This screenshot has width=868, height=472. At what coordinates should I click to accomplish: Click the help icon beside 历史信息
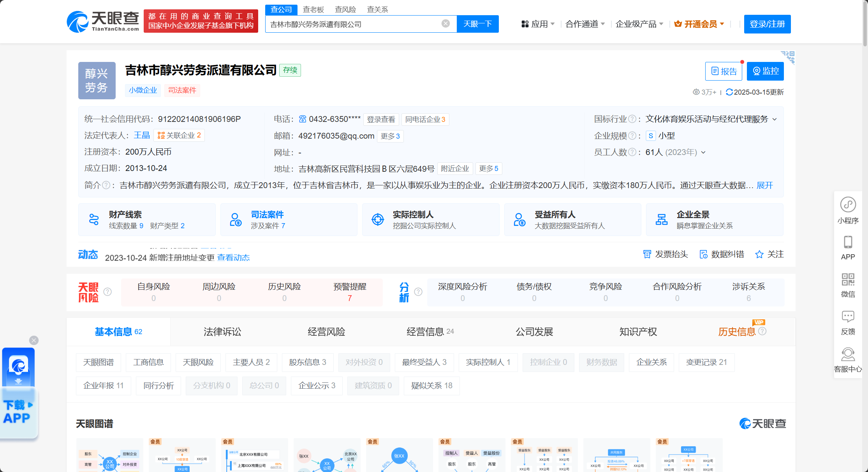762,331
